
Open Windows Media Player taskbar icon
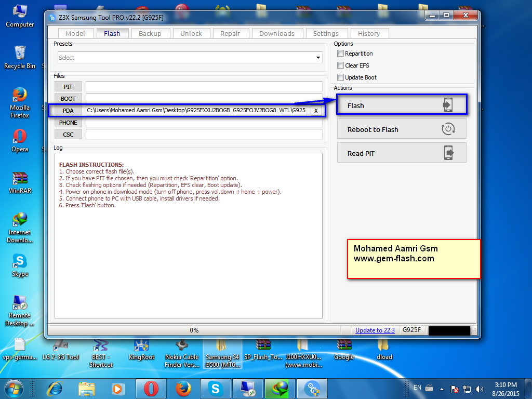tap(118, 389)
